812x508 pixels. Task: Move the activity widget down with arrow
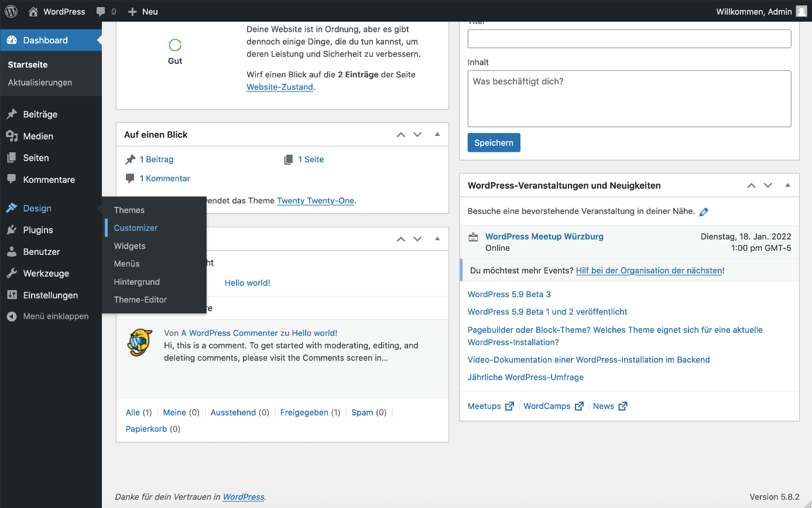click(x=417, y=239)
